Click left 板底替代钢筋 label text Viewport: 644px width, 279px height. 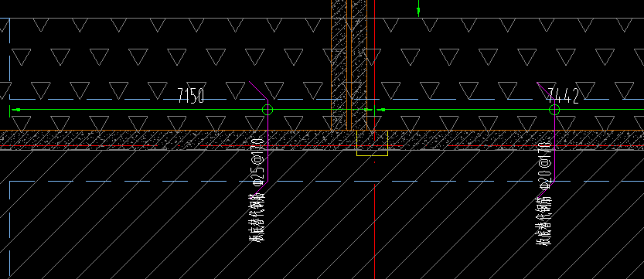[x=258, y=217]
